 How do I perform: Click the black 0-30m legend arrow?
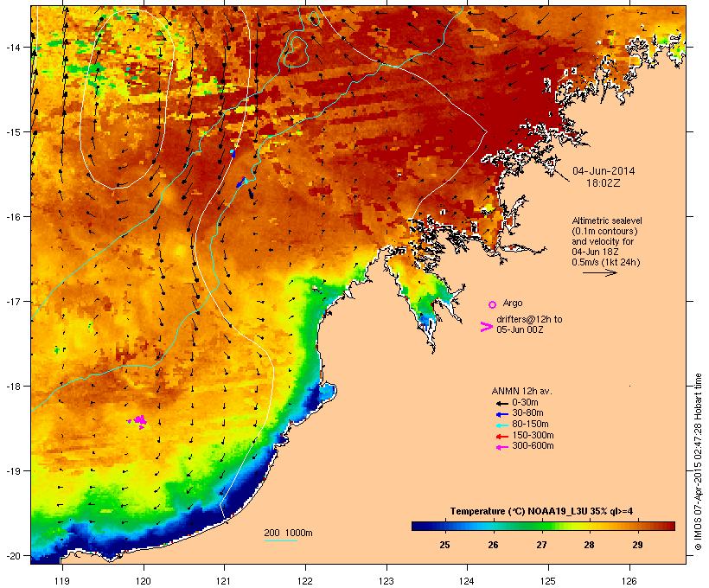click(501, 403)
